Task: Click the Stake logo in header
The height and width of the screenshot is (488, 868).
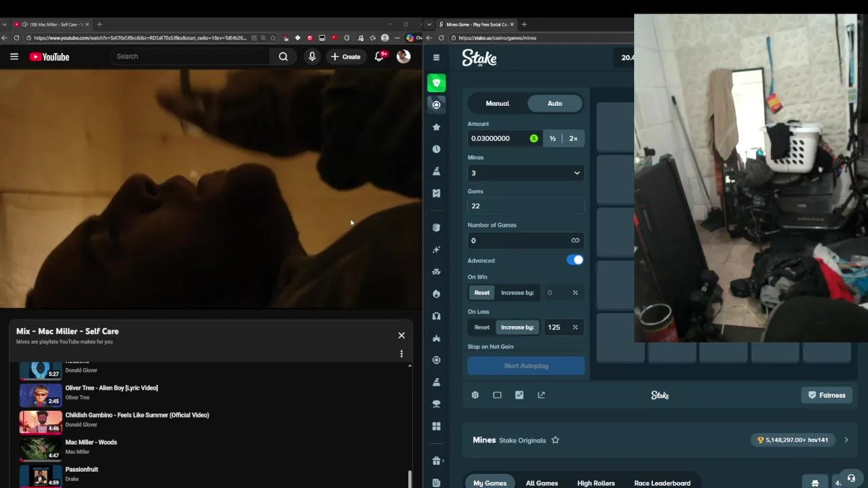Action: [x=479, y=58]
